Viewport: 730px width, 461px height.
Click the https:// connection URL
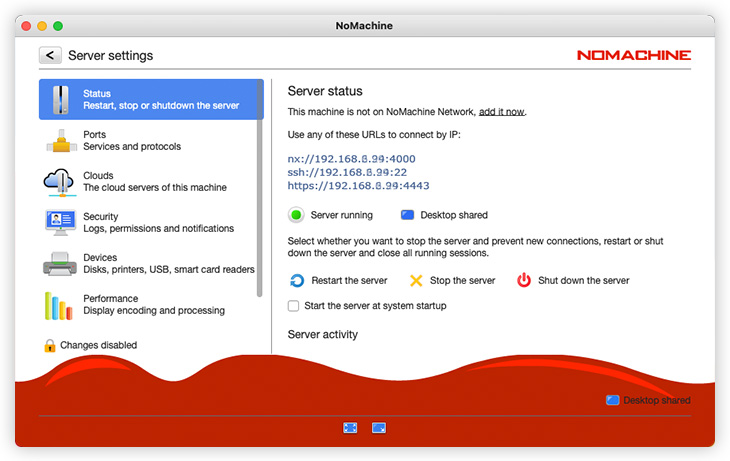click(x=358, y=186)
